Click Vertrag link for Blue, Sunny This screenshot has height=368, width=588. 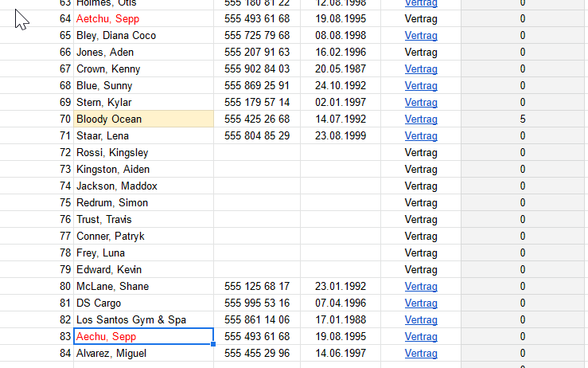pyautogui.click(x=421, y=85)
